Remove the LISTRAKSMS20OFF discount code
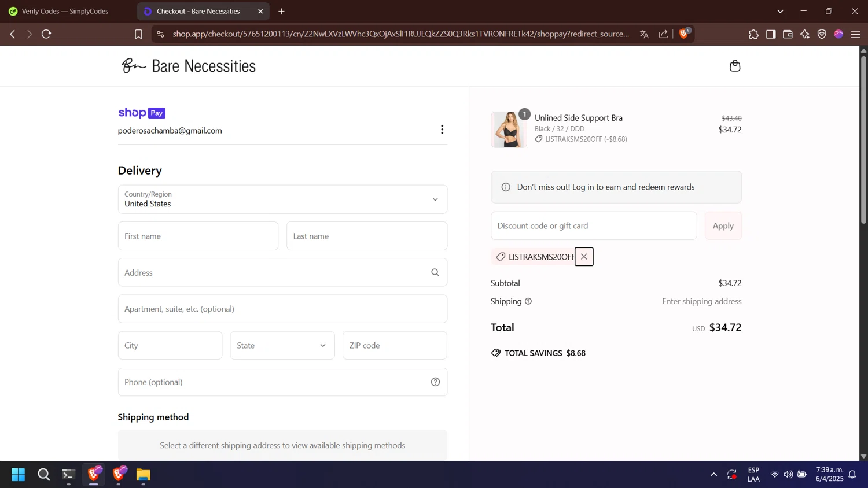This screenshot has height=488, width=868. click(x=584, y=257)
